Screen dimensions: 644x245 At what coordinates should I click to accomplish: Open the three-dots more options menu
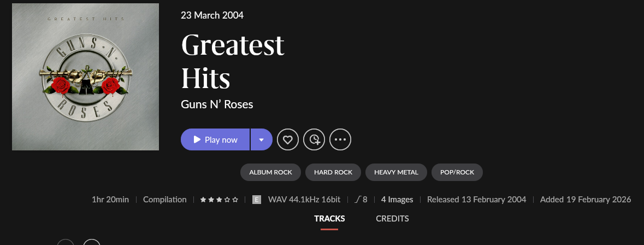tap(340, 139)
